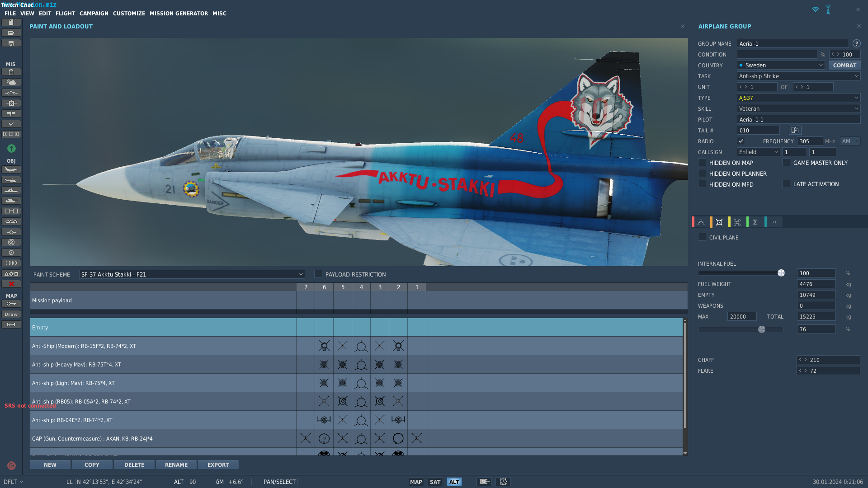Enable LATE ACTIVATION checkbox
This screenshot has width=868, height=488.
tap(786, 184)
